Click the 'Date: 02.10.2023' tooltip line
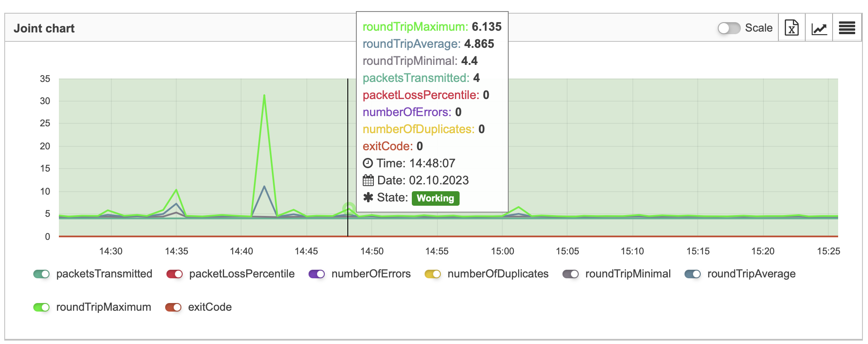Viewport: 868px width, 344px height. click(x=416, y=180)
